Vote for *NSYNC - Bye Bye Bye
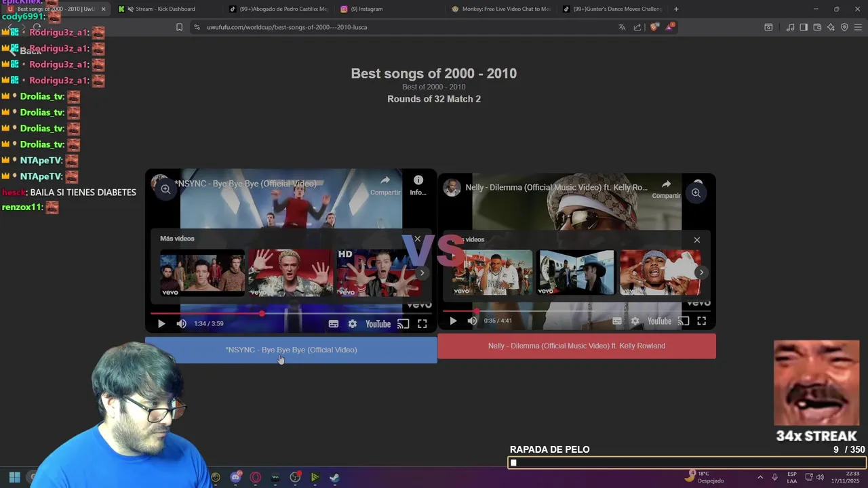868x488 pixels. 291,350
